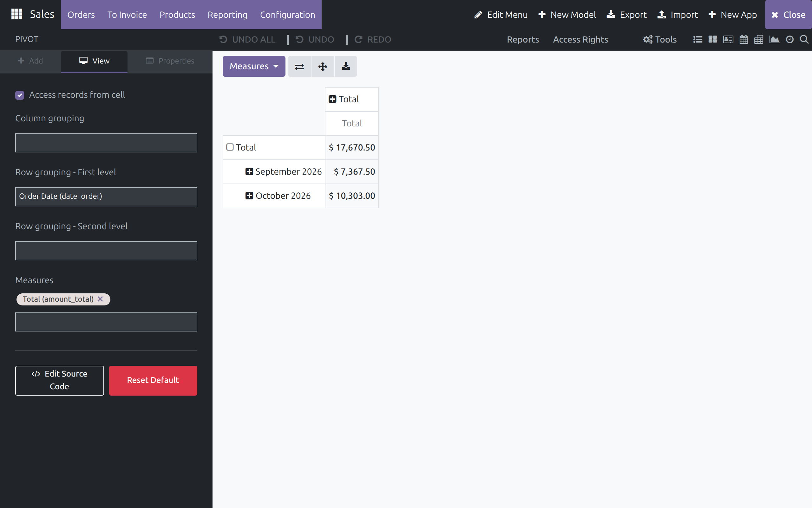Click the $ 10,303.00 cell
The image size is (812, 508).
pos(352,196)
